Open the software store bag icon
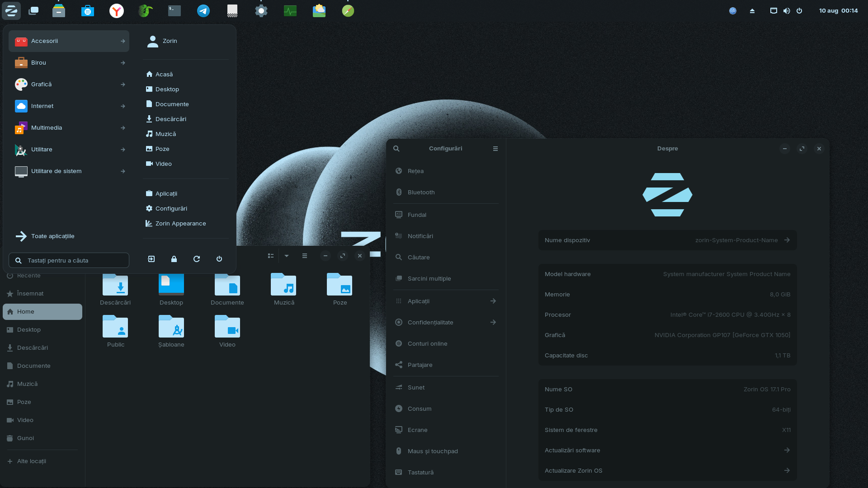This screenshot has height=488, width=868. (88, 11)
